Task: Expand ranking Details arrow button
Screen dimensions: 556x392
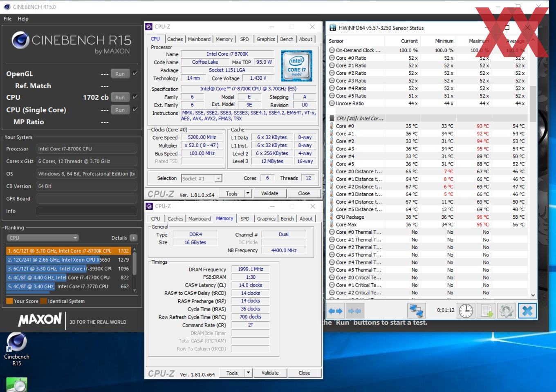Action: click(x=133, y=238)
